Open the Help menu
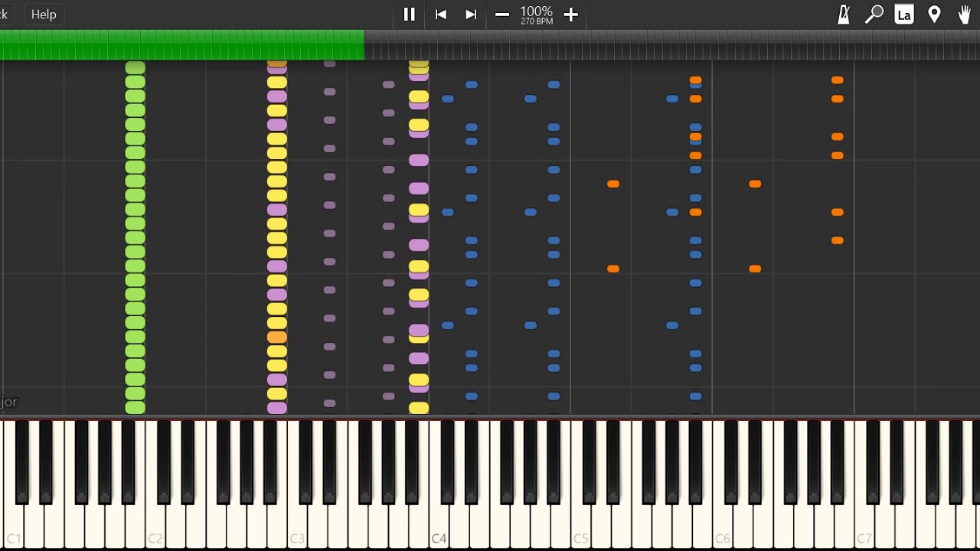The width and height of the screenshot is (980, 551). [x=44, y=15]
